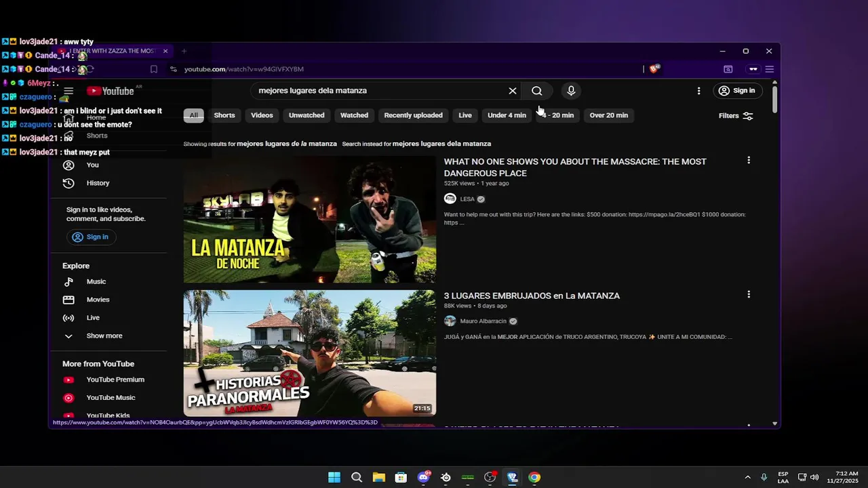Screen dimensions: 868x488
Task: Start voice search with microphone icon
Action: coord(571,91)
